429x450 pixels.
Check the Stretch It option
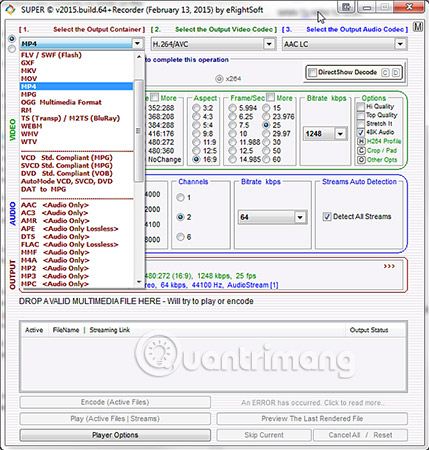point(361,124)
